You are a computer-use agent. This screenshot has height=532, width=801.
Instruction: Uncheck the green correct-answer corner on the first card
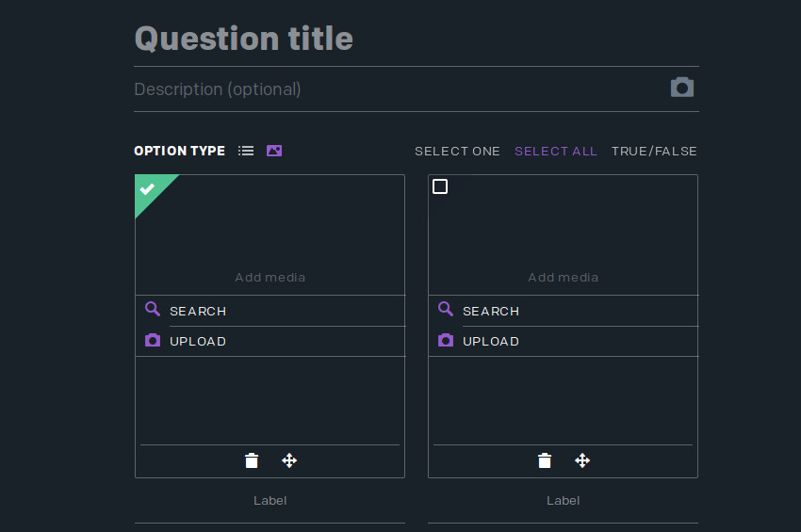point(148,189)
